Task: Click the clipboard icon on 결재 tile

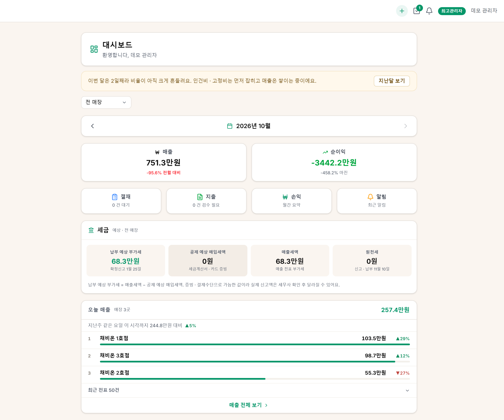Action: tap(115, 197)
